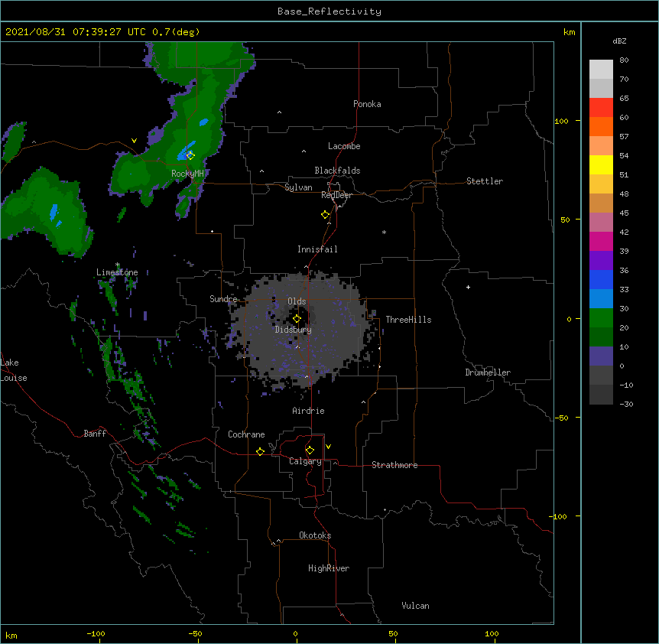Click the Calgary city label
Screen dimensions: 659x644
pos(305,461)
